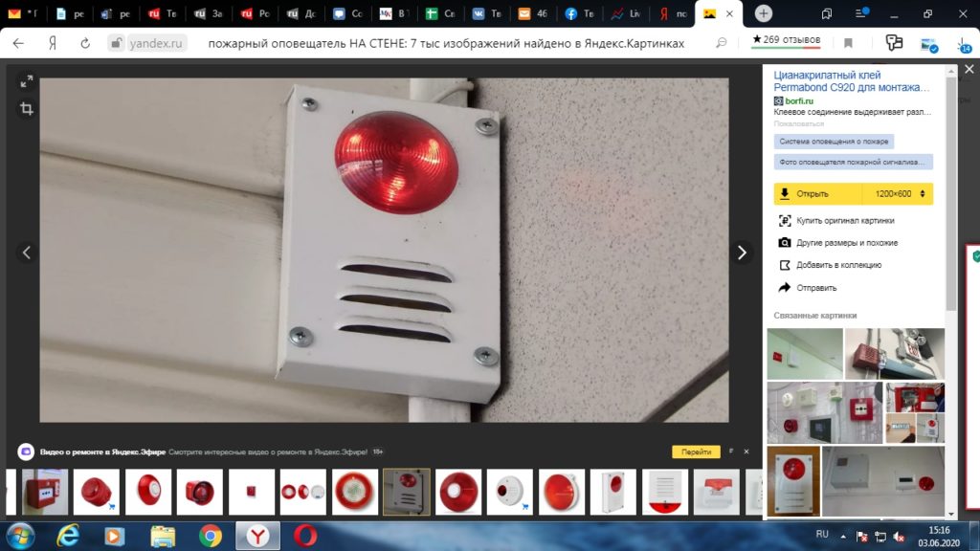Click the scrollbar in the right info panel
The height and width of the screenshot is (551, 980).
[x=950, y=191]
